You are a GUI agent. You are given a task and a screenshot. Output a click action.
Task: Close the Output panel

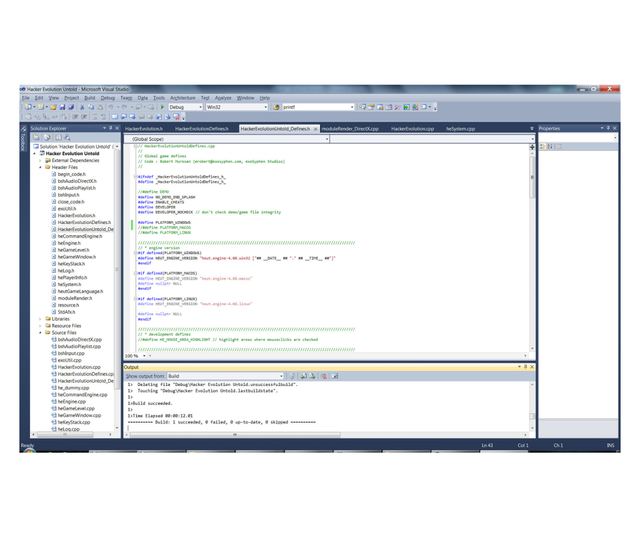(532, 367)
